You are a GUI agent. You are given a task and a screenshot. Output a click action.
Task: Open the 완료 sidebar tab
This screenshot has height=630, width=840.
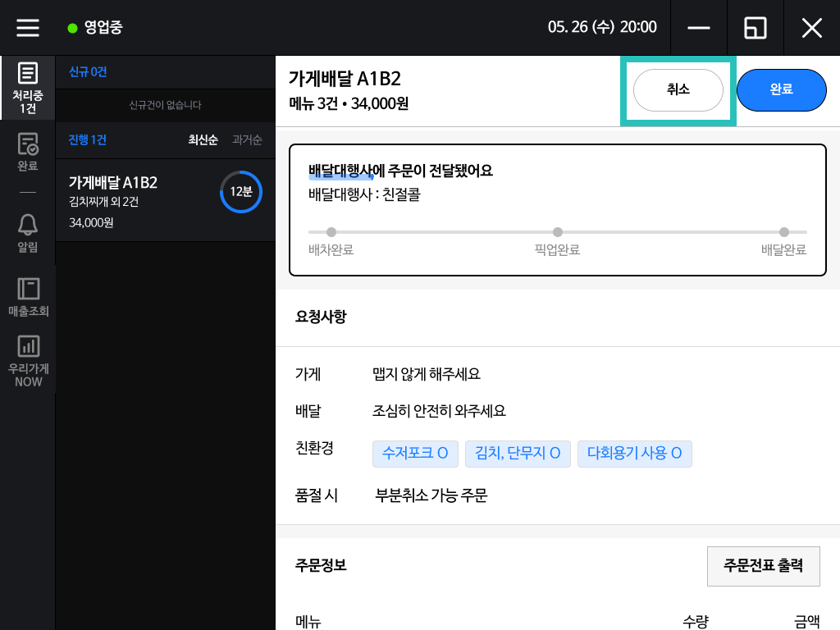28,152
